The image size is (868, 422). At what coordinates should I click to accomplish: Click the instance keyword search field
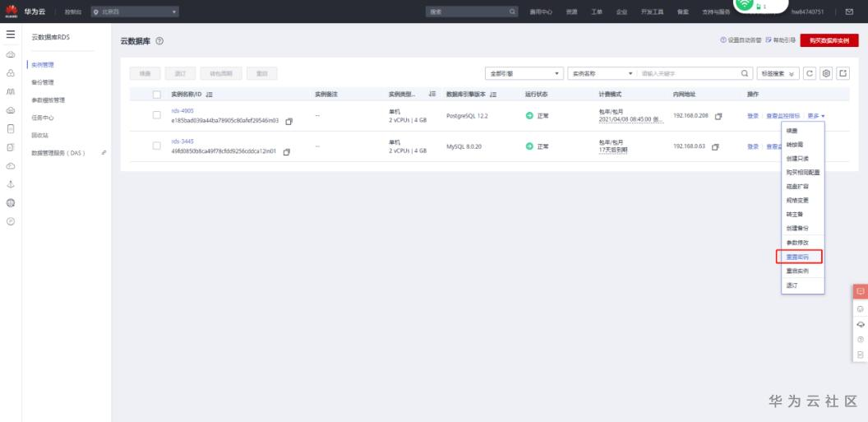coord(690,74)
